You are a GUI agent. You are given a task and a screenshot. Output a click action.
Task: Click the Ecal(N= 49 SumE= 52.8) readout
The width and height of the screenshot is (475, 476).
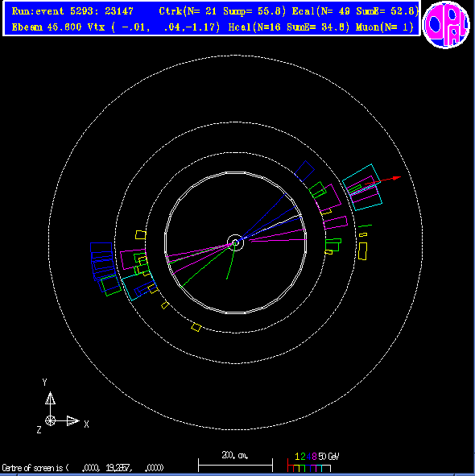(355, 11)
